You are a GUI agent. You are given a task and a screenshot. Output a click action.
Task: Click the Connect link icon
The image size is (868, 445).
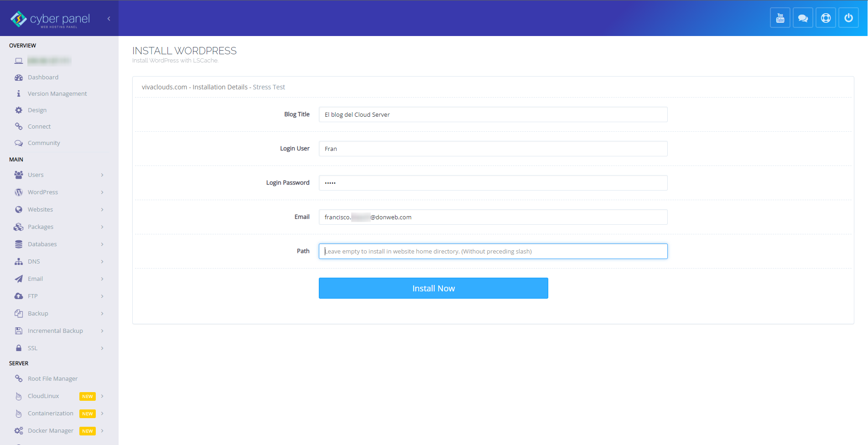click(19, 126)
